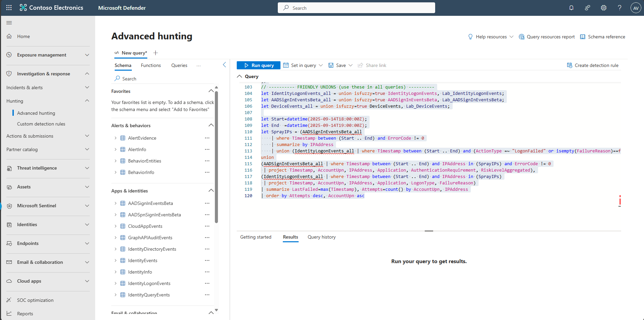Open the Getting started tab
The height and width of the screenshot is (320, 644).
pos(256,237)
